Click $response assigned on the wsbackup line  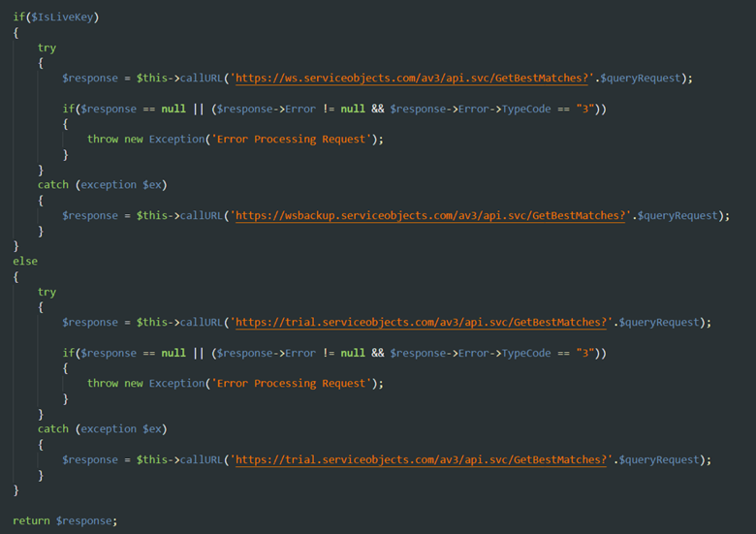[90, 215]
